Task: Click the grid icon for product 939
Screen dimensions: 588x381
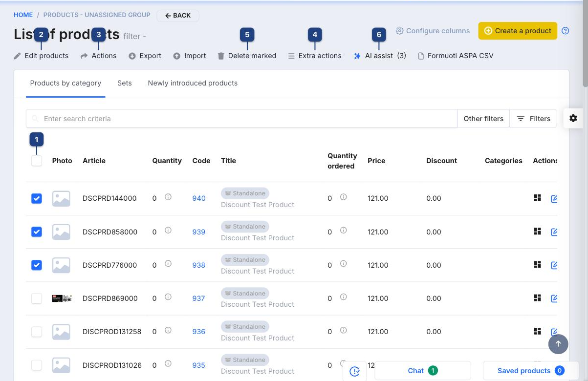Action: (537, 231)
